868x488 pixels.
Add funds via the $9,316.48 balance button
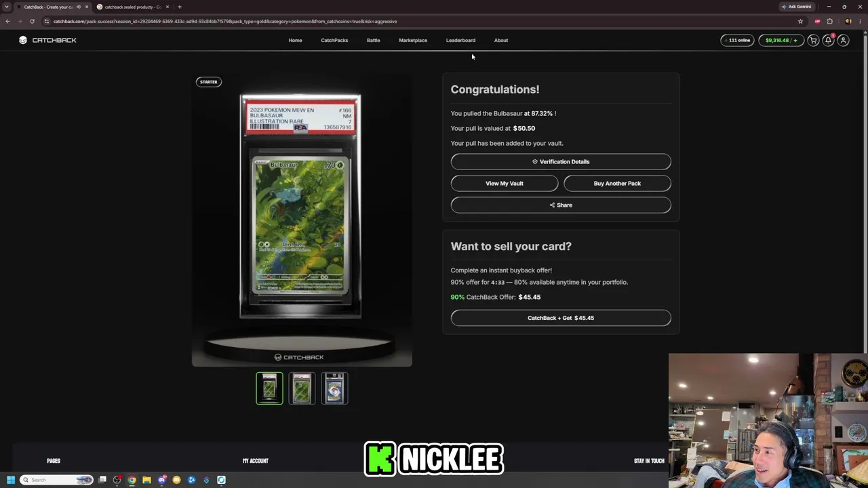tap(781, 40)
